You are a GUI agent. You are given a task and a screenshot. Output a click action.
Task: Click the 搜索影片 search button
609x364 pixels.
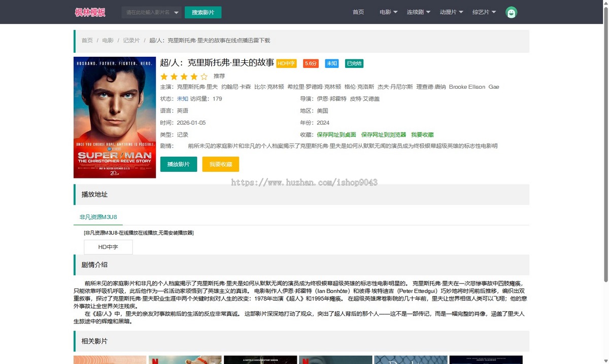click(203, 12)
